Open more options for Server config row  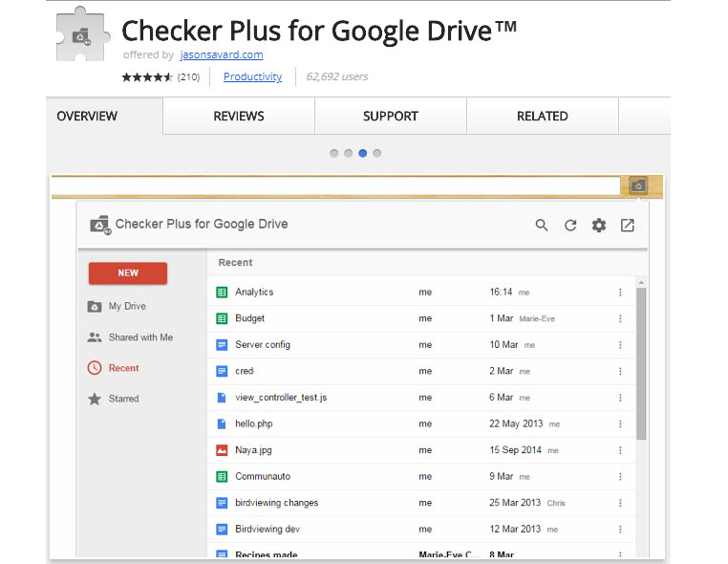click(x=620, y=345)
